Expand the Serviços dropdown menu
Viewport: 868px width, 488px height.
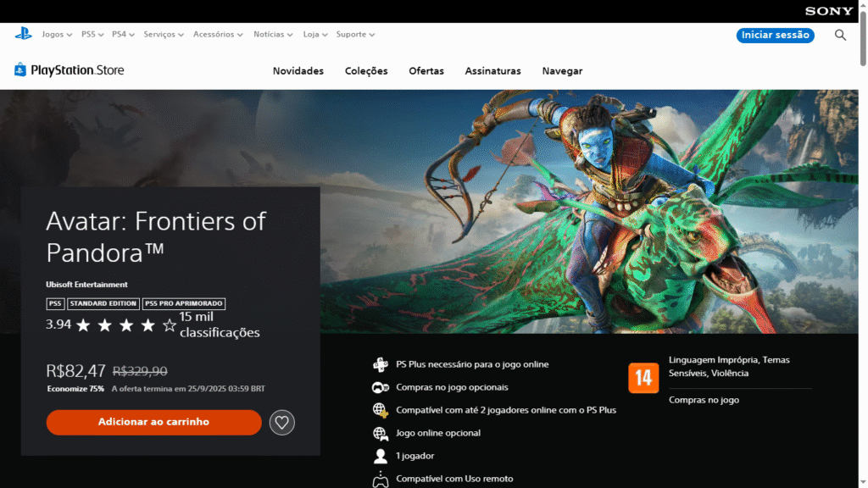164,34
